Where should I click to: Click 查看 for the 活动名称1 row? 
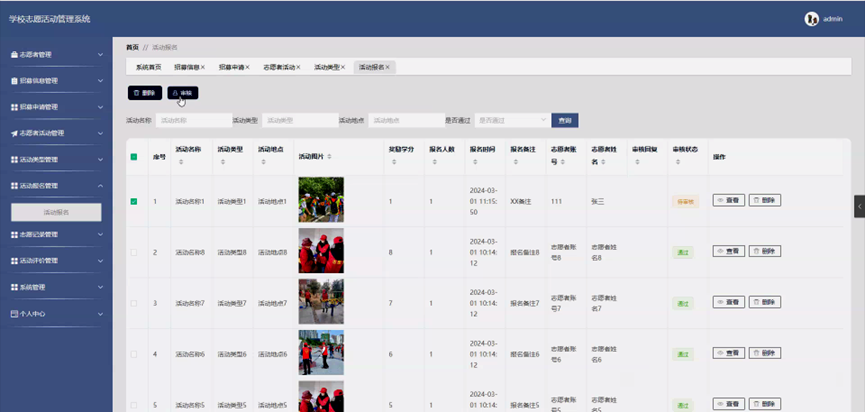click(729, 200)
